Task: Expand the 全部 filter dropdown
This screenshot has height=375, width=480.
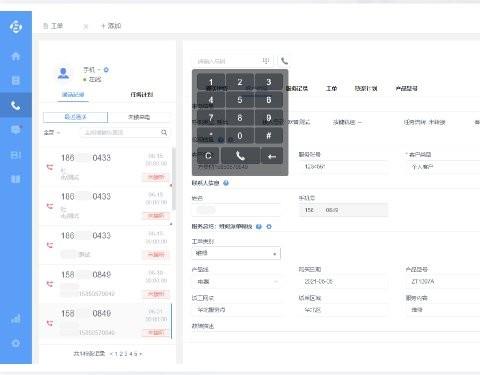Action: [52, 132]
